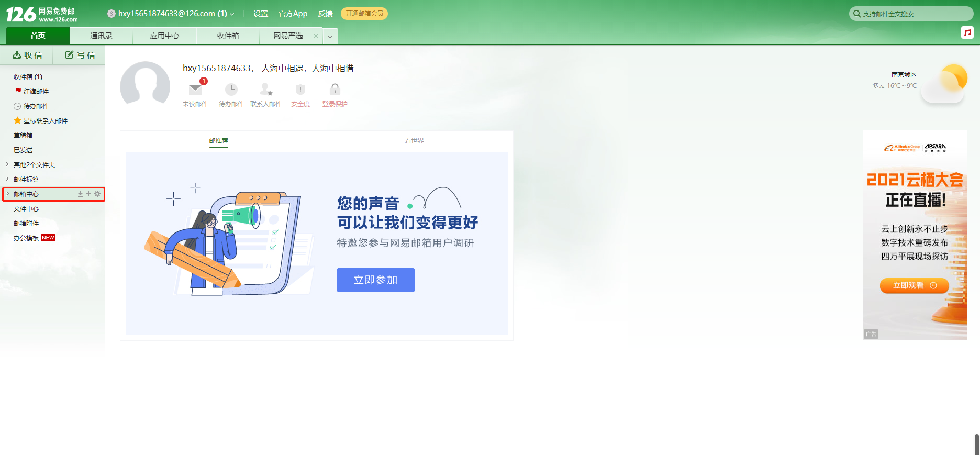Open the tab list dropdown arrow
Viewport: 980px width, 455px height.
(x=330, y=36)
